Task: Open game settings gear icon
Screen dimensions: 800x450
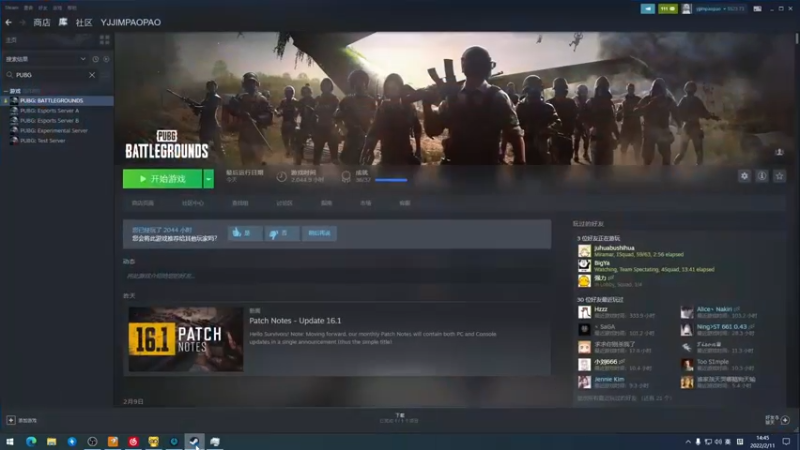Action: pos(744,176)
